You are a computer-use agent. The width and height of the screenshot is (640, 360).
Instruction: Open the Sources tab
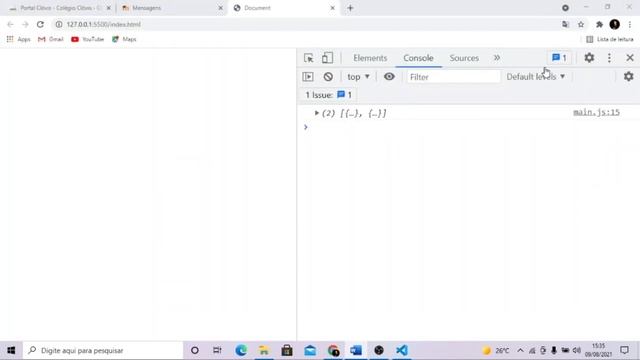[464, 58]
